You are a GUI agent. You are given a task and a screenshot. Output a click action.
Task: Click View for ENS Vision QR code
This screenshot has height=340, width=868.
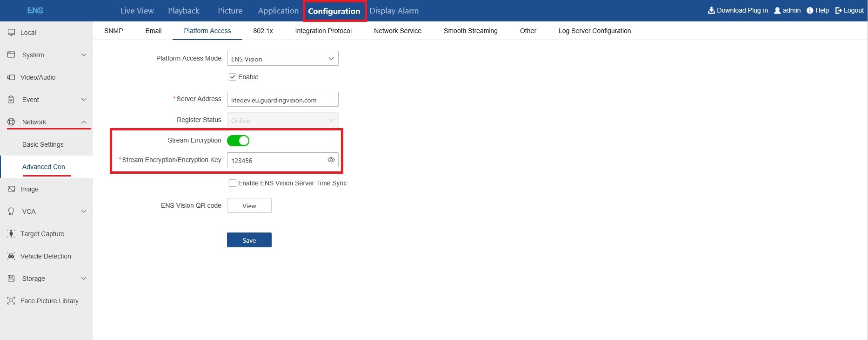pyautogui.click(x=249, y=206)
